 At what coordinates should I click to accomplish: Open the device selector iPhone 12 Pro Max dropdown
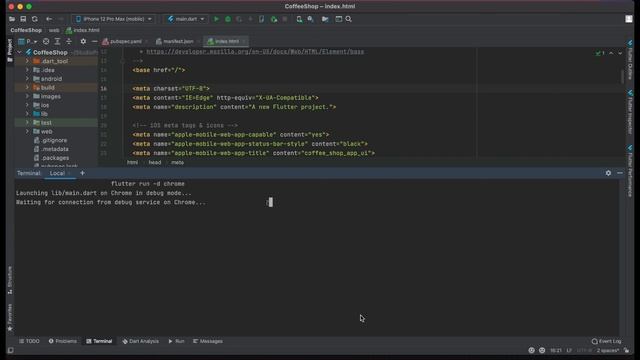coord(114,19)
